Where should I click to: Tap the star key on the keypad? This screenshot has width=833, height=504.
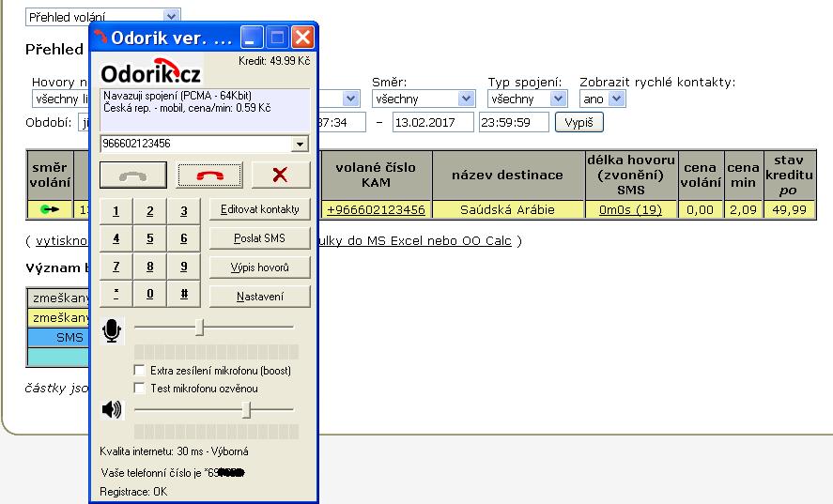point(116,294)
